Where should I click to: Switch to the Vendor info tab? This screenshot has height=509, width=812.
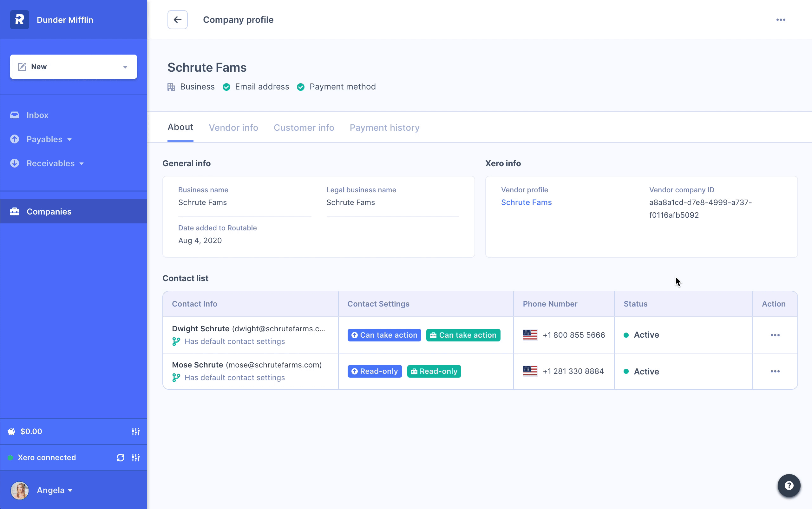point(233,128)
